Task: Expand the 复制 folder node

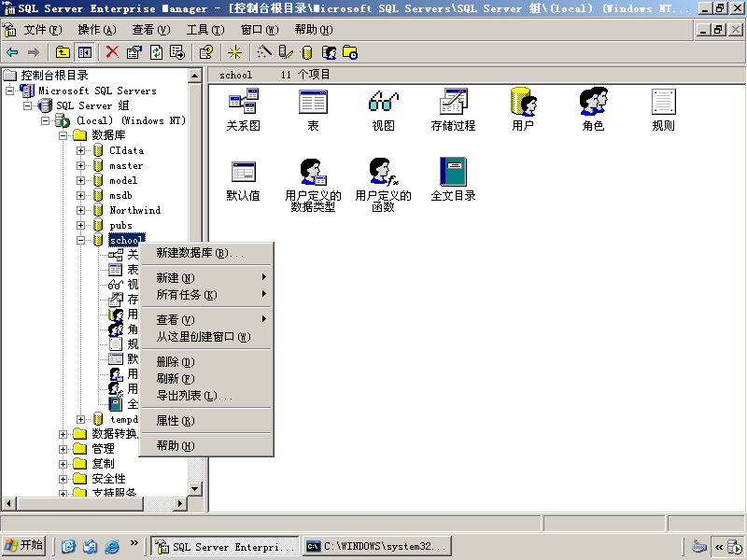Action: (63, 464)
